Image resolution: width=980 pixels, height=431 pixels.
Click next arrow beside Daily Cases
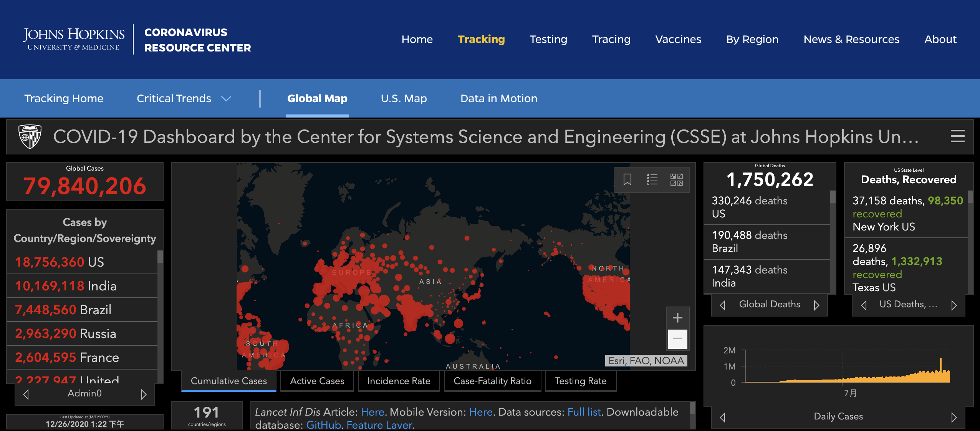tap(954, 417)
